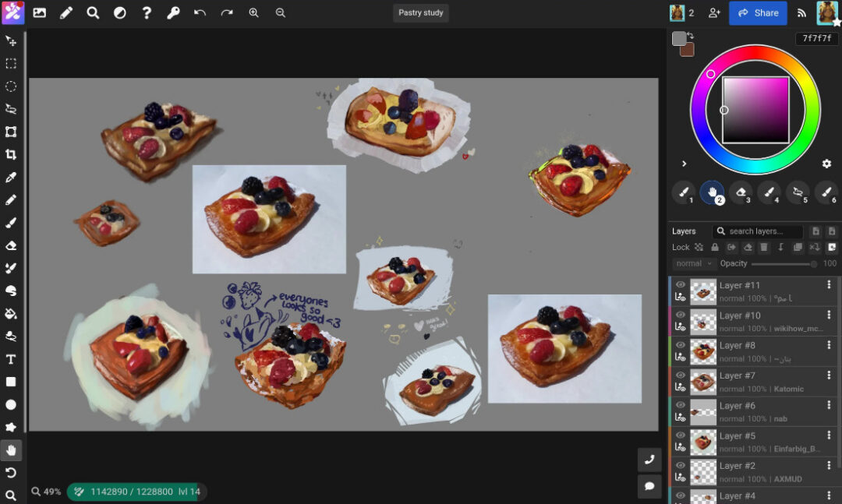Open the half-circle filters menu
The width and height of the screenshot is (842, 504).
120,13
